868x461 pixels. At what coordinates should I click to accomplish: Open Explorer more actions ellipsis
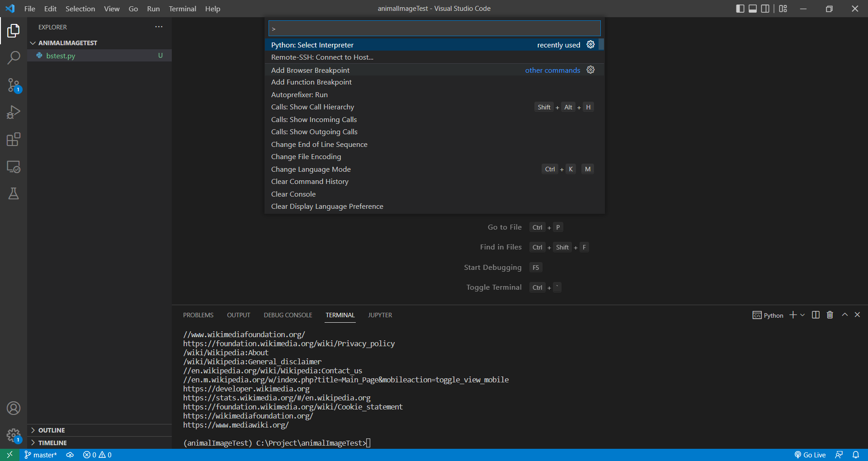[159, 27]
